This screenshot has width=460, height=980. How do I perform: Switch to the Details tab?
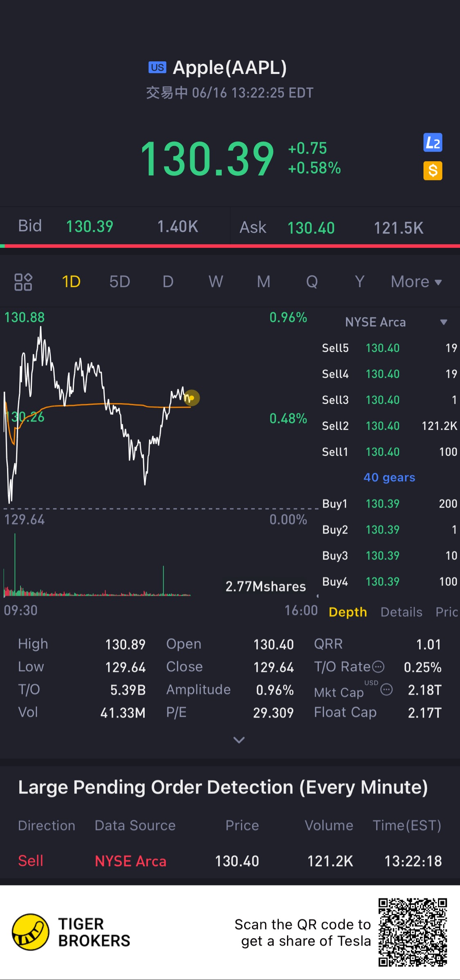(x=401, y=612)
